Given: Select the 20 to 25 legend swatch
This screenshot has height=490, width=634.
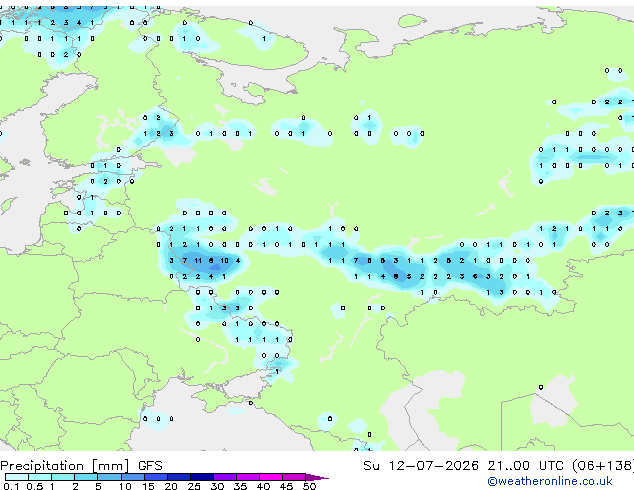Looking at the screenshot, I should pos(179,477).
